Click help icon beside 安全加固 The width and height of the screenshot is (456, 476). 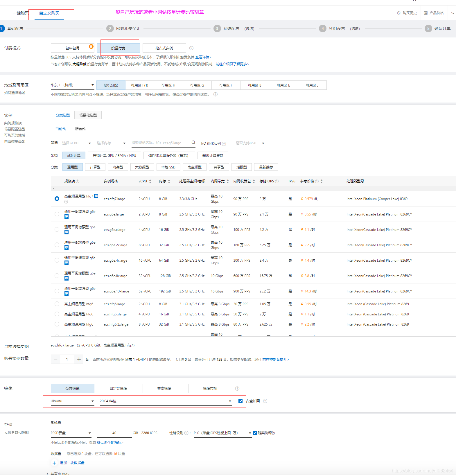(265, 401)
